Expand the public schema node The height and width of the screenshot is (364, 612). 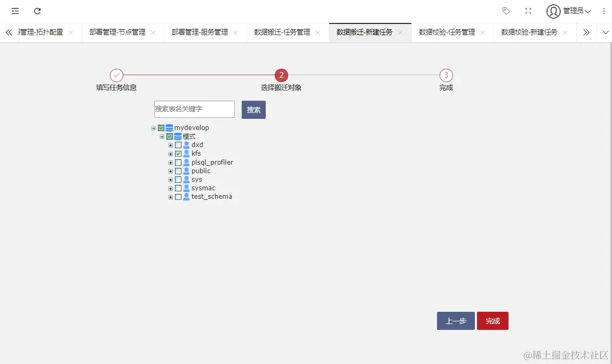tap(171, 171)
